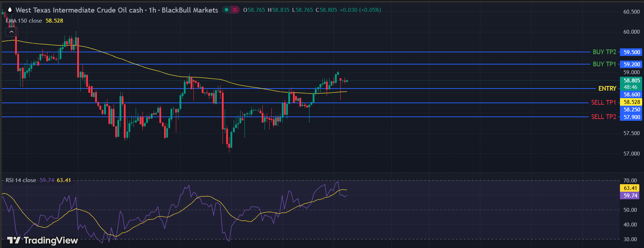The image size is (644, 248).
Task: Click the BUY TP1 line label
Action: 604,64
